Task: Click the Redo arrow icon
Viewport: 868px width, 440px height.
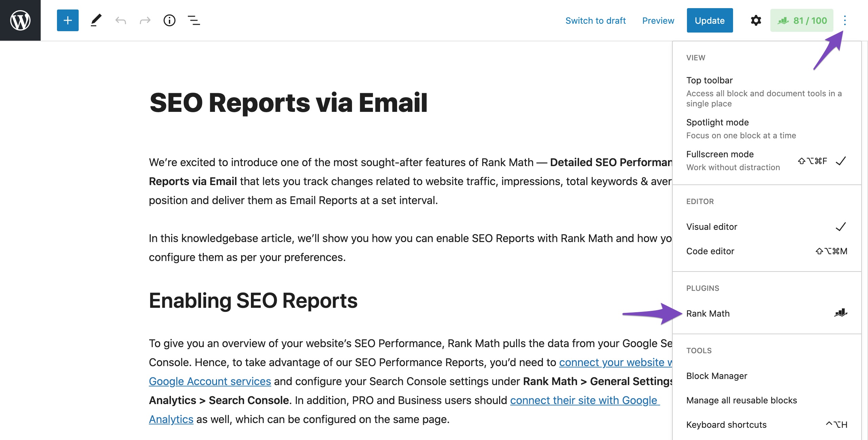Action: coord(145,21)
